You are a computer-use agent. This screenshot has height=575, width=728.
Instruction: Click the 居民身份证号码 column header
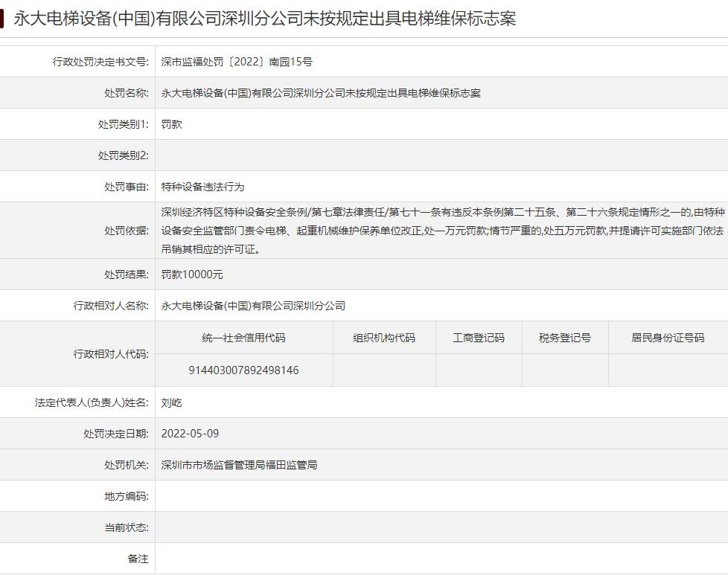click(x=668, y=338)
